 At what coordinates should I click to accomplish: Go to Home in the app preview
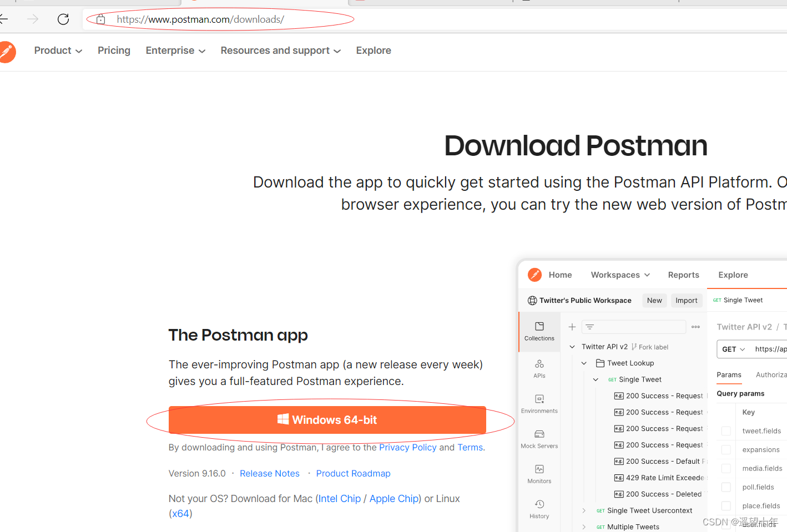[x=560, y=275]
